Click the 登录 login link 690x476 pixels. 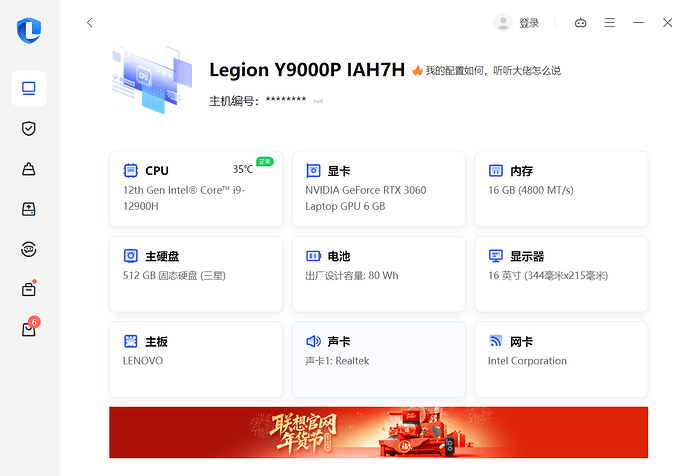pyautogui.click(x=529, y=23)
